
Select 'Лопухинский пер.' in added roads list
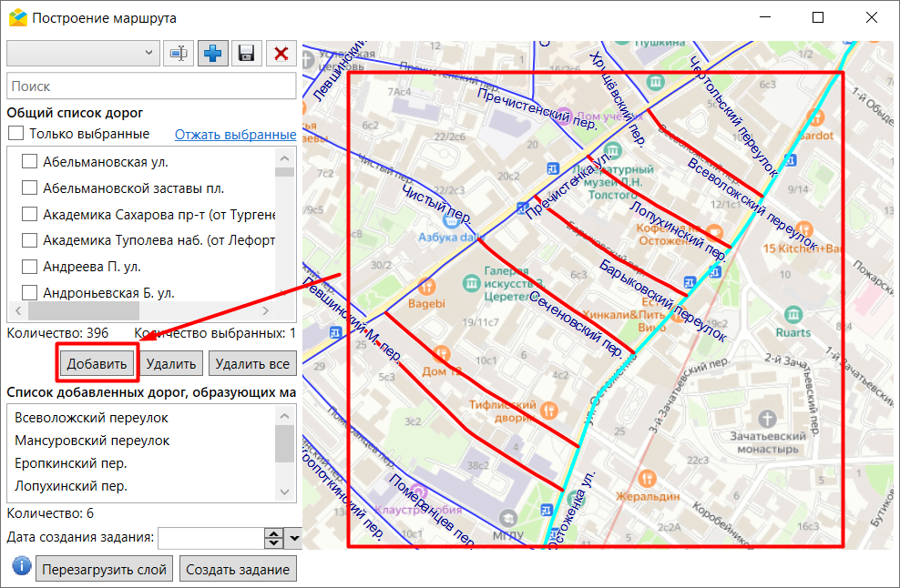coord(71,486)
